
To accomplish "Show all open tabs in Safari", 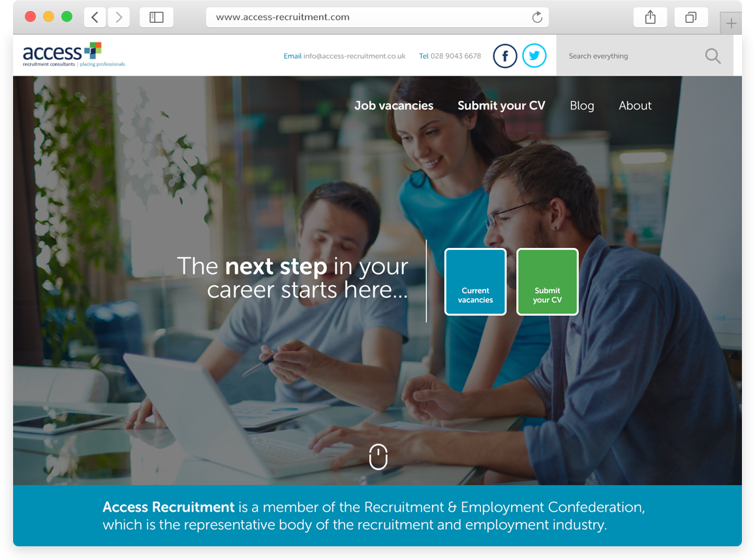I will click(x=691, y=17).
